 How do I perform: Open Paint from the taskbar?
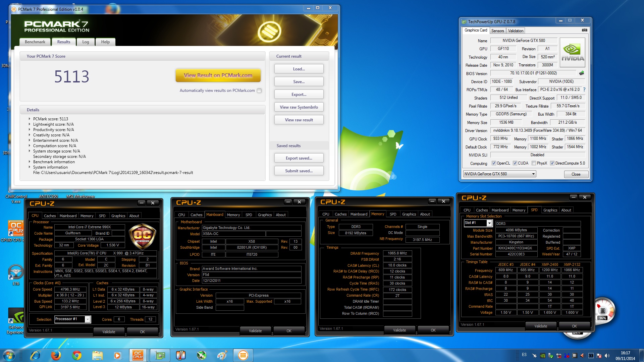coord(222,355)
